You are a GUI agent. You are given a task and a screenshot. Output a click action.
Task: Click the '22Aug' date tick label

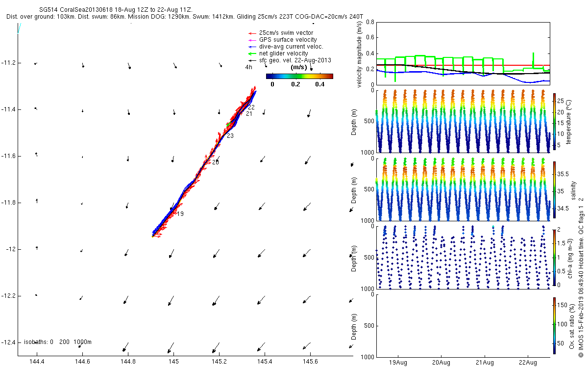click(528, 363)
